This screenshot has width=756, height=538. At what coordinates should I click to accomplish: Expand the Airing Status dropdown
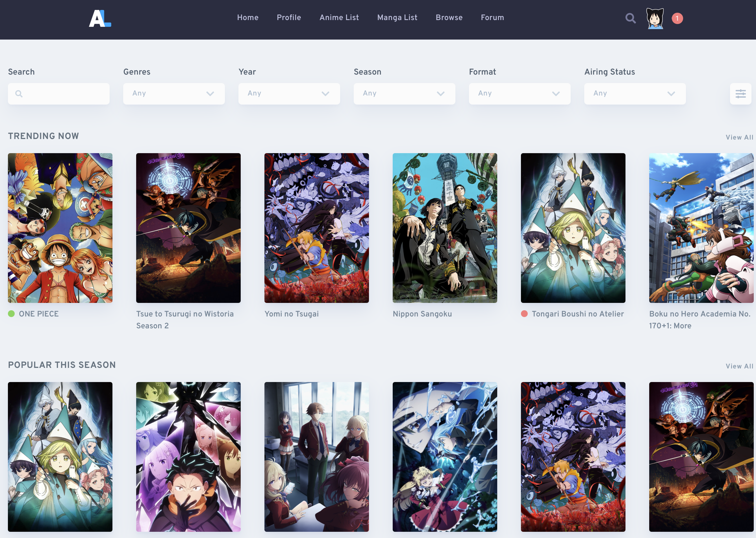click(x=635, y=94)
